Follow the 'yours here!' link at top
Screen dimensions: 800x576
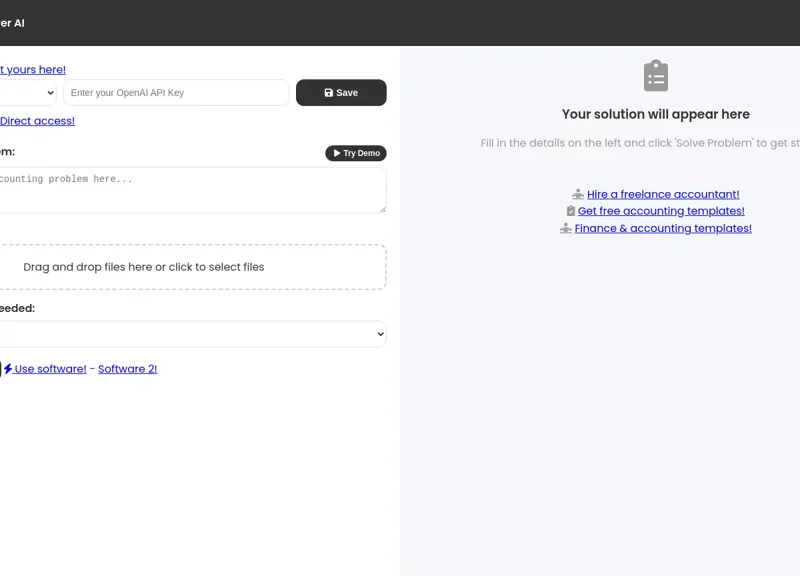[x=33, y=70]
